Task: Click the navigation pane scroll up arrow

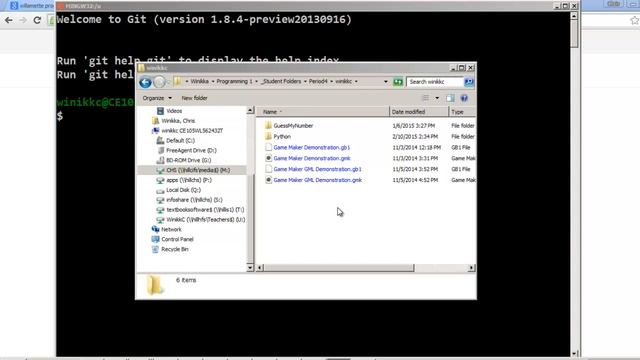Action: (x=250, y=111)
